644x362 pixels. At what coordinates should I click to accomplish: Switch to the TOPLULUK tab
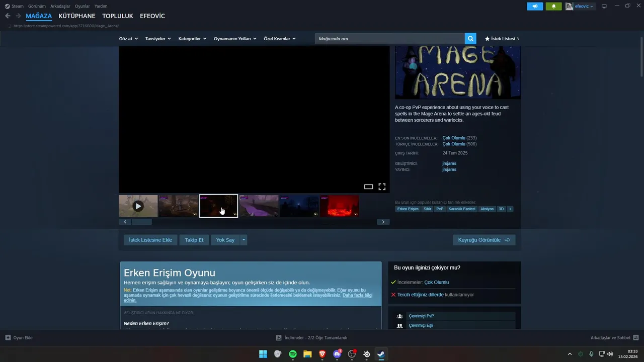(x=118, y=16)
